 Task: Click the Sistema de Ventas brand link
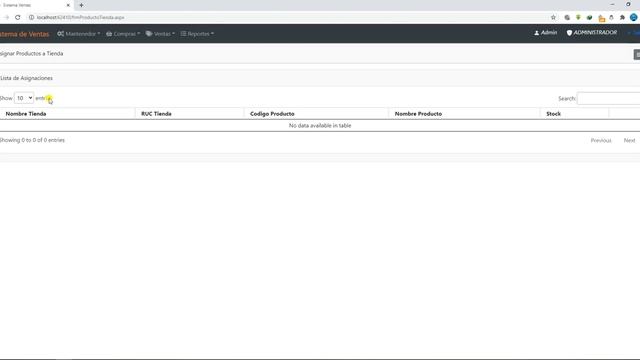24,34
